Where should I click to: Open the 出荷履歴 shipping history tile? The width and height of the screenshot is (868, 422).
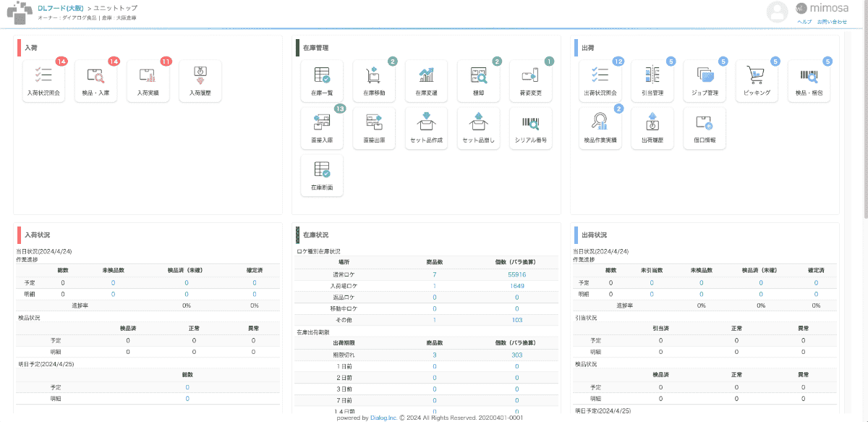[x=652, y=128]
